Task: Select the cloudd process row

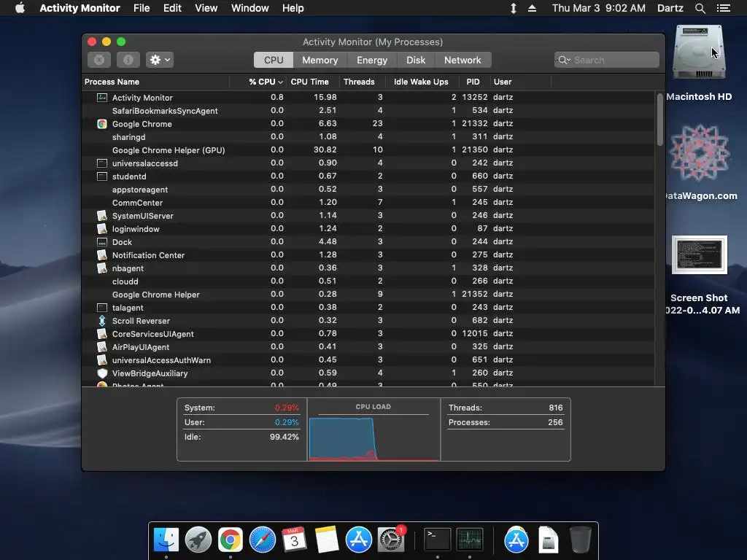Action: 368,281
